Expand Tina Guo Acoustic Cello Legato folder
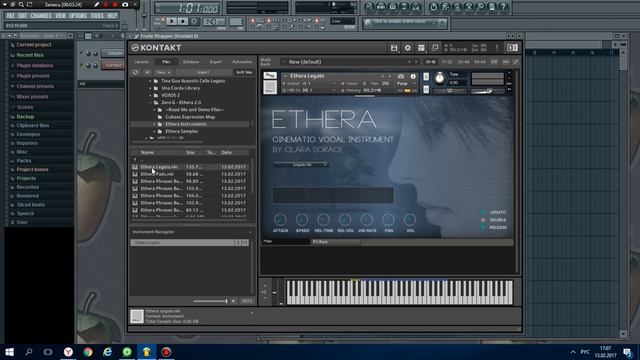The width and height of the screenshot is (640, 360). 150,81
